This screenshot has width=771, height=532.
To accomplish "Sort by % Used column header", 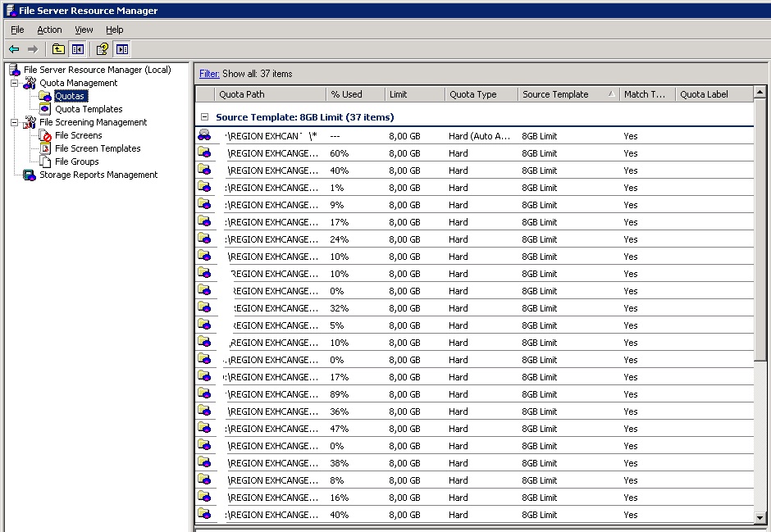I will click(x=355, y=94).
